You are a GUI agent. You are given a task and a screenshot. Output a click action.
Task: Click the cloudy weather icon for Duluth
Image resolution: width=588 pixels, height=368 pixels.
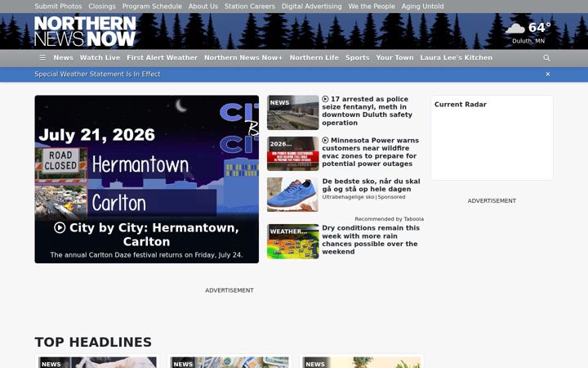pyautogui.click(x=514, y=28)
